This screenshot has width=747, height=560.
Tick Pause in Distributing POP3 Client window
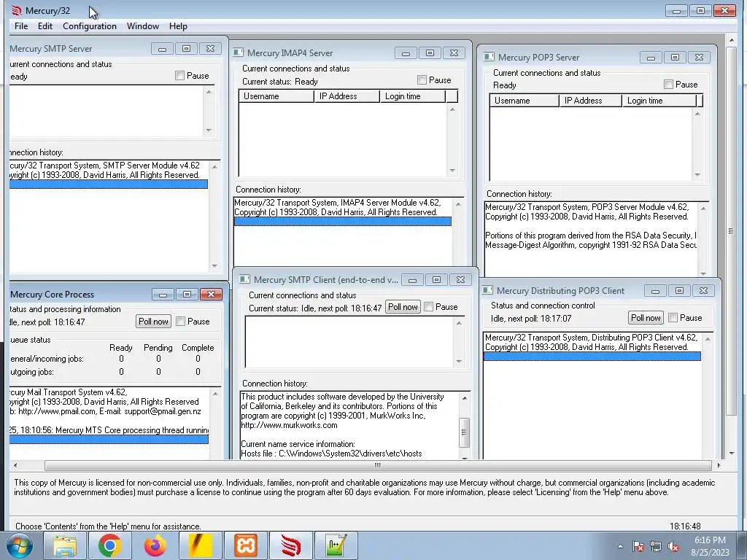coord(673,318)
